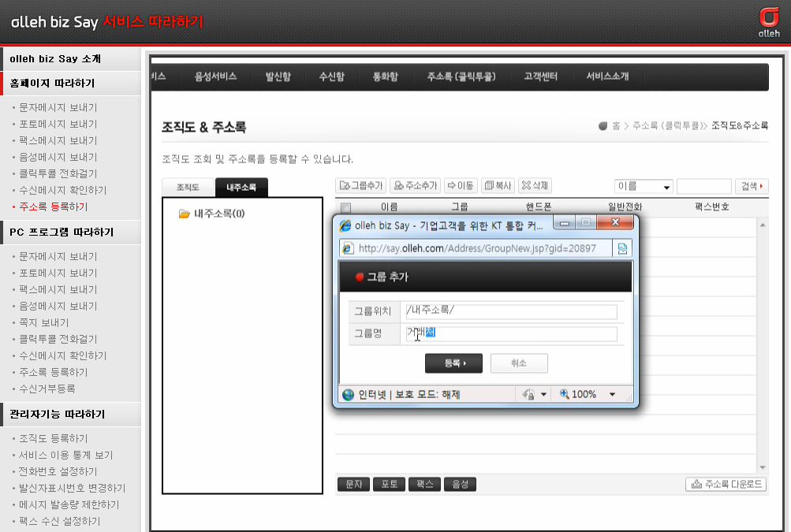
Task: Click the search text field next to 이름 dropdown
Action: [703, 187]
